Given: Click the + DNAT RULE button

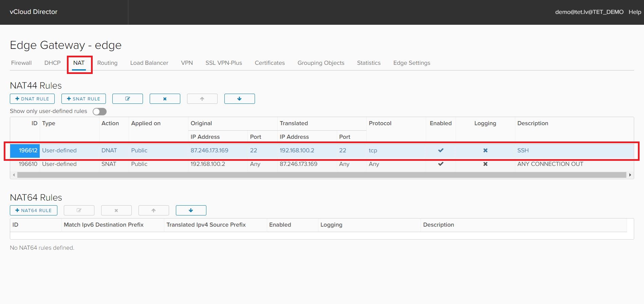Looking at the screenshot, I should [32, 99].
